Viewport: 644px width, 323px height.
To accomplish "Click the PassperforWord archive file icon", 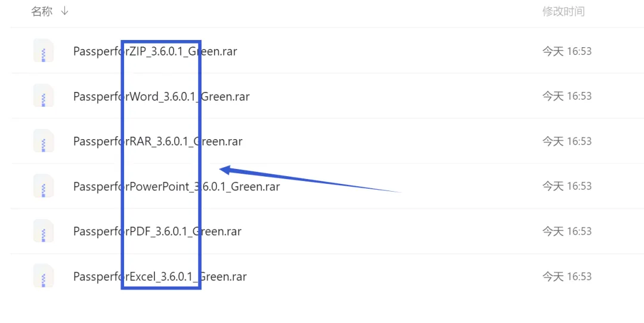I will [x=44, y=96].
